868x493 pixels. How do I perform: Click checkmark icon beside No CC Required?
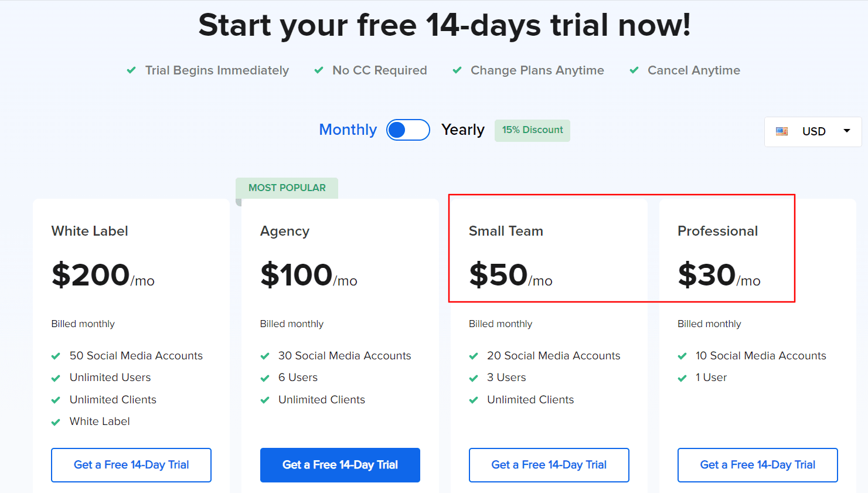(319, 70)
